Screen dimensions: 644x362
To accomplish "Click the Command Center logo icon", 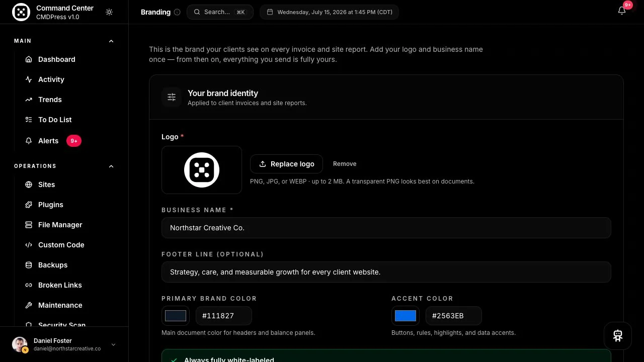I will [x=21, y=12].
